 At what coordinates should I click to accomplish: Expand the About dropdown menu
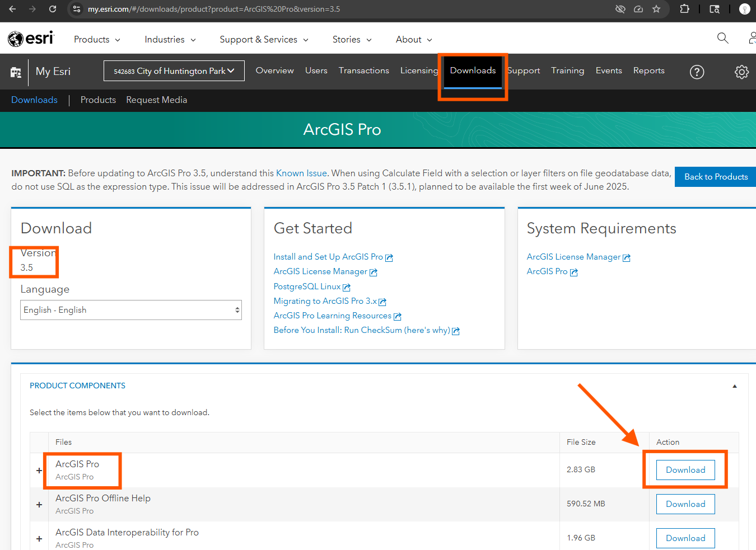coord(414,39)
